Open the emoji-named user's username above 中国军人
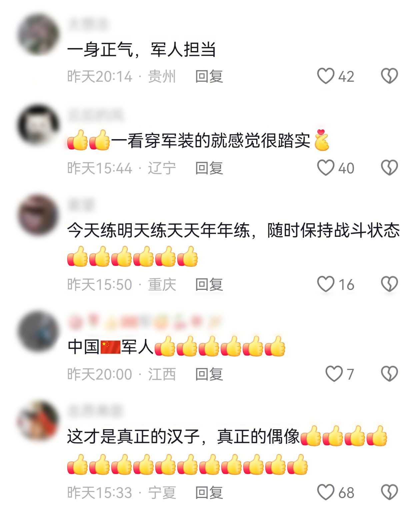420x517 pixels. tap(145, 322)
